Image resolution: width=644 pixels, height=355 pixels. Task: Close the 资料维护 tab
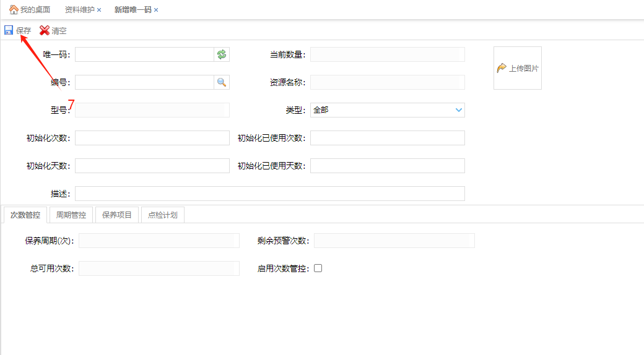click(x=99, y=11)
